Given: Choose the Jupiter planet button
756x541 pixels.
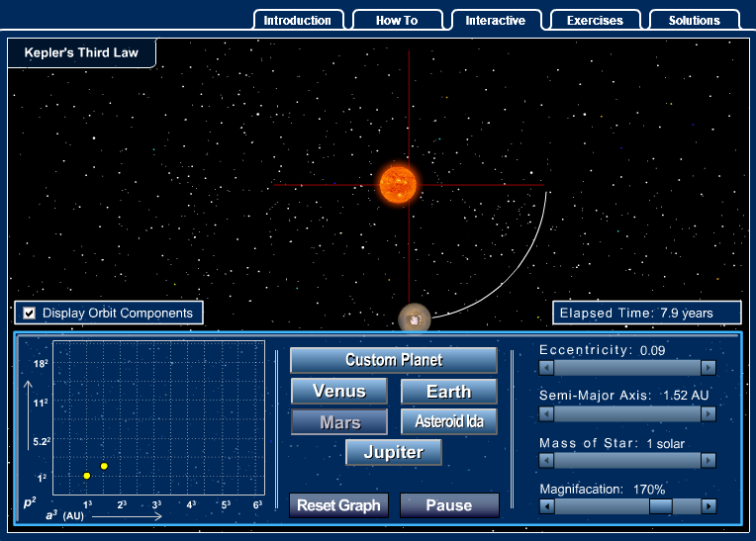Looking at the screenshot, I should [394, 452].
